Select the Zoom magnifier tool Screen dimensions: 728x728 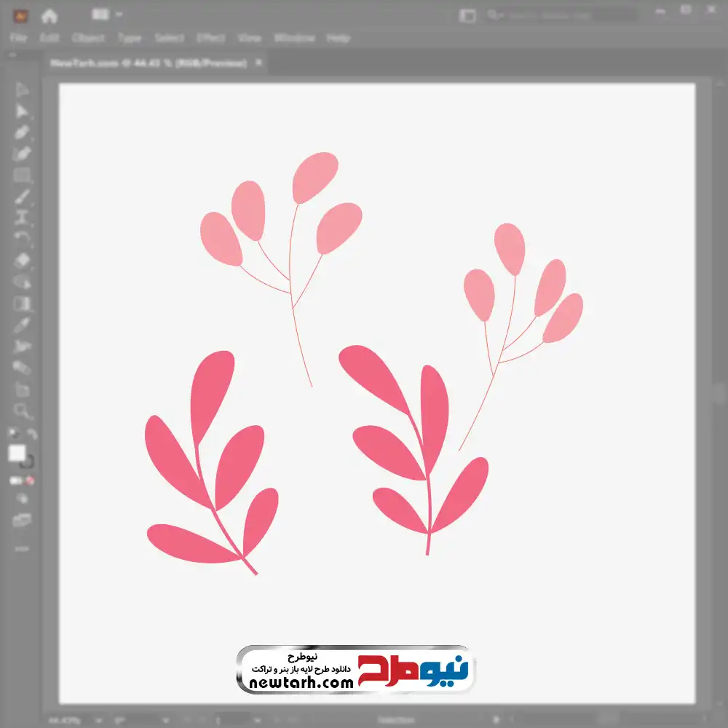[x=23, y=411]
